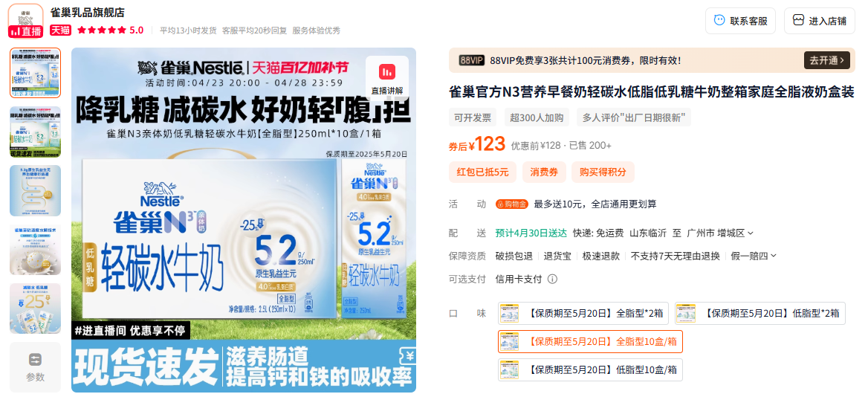Viewport: 868px width, 394px height.
Task: Open 直播讲解 live explanation icon
Action: (x=387, y=78)
